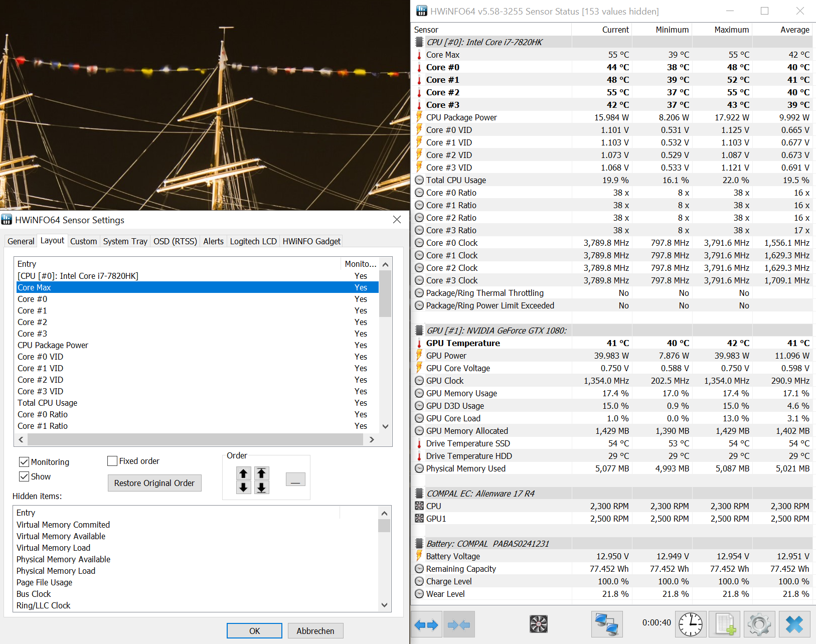Open the remote network monitoring icon
The width and height of the screenshot is (816, 644).
coord(607,624)
